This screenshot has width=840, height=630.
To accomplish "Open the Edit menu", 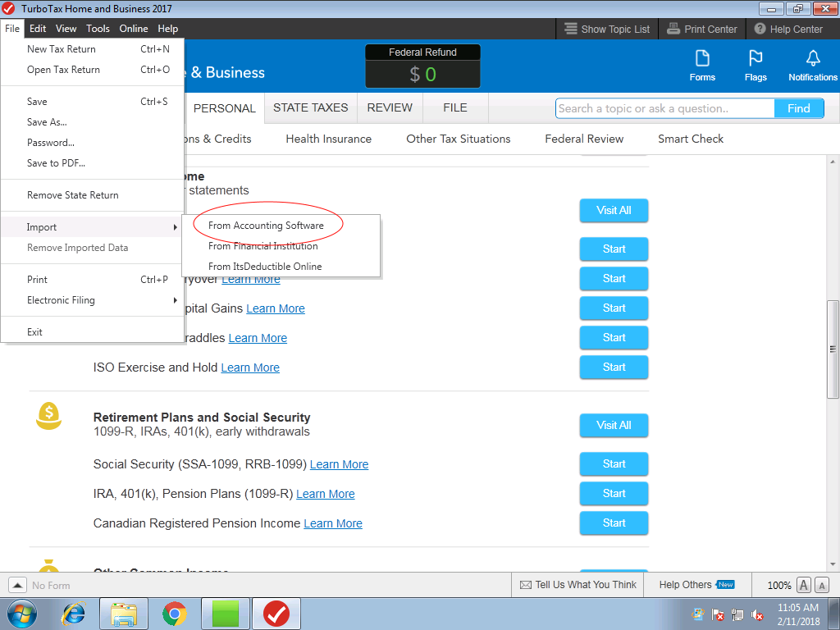I will (38, 29).
